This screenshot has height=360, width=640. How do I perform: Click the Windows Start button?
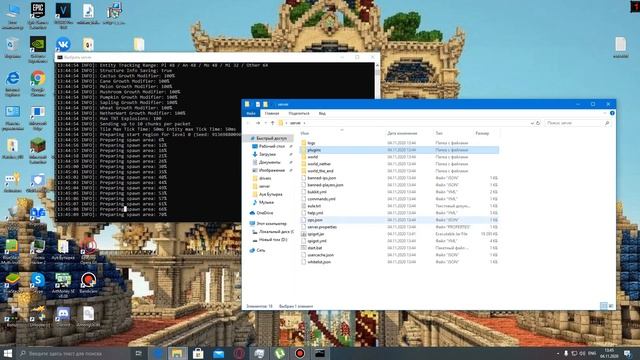7,353
